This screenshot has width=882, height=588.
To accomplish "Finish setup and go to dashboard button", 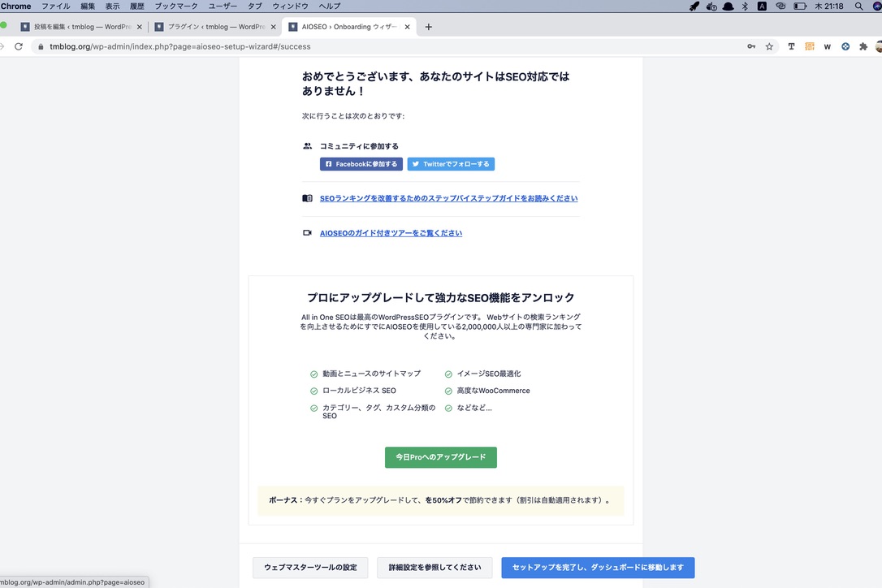I will (x=598, y=568).
